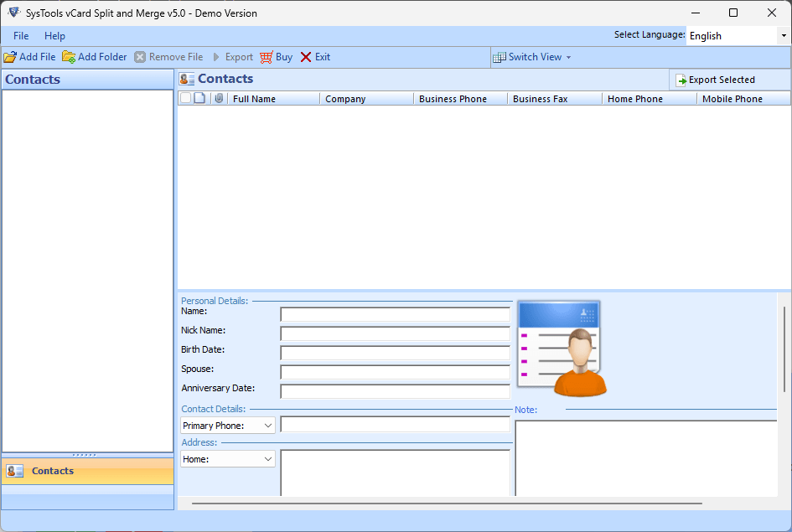Viewport: 792px width, 532px height.
Task: Click the Home address text area
Action: tap(395, 473)
